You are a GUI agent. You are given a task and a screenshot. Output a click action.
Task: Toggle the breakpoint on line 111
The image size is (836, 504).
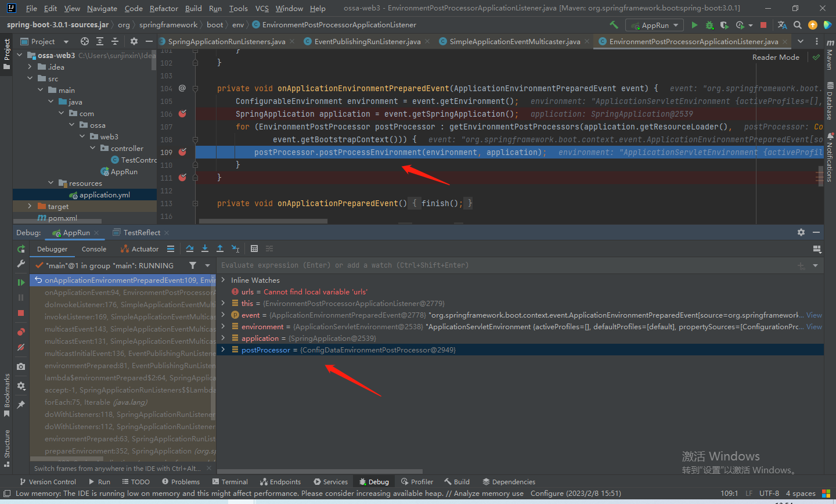(x=182, y=178)
